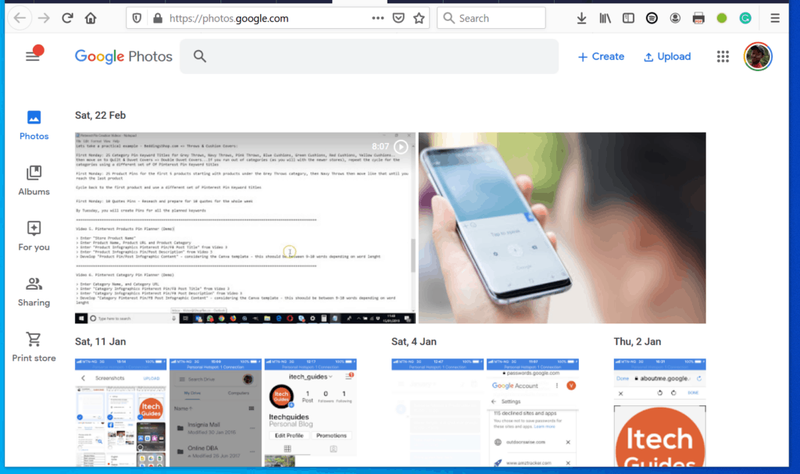
Task: Open the 8:07 Notepad video thumbnail
Action: [x=245, y=228]
